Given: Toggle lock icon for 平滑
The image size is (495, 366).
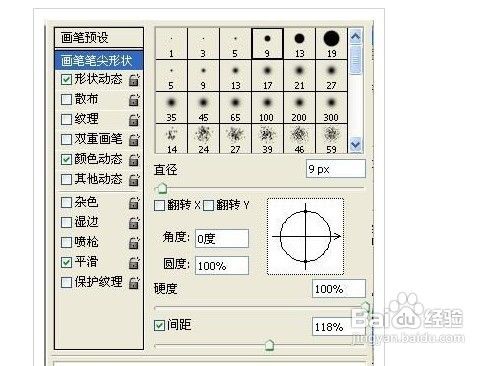Looking at the screenshot, I should (134, 263).
